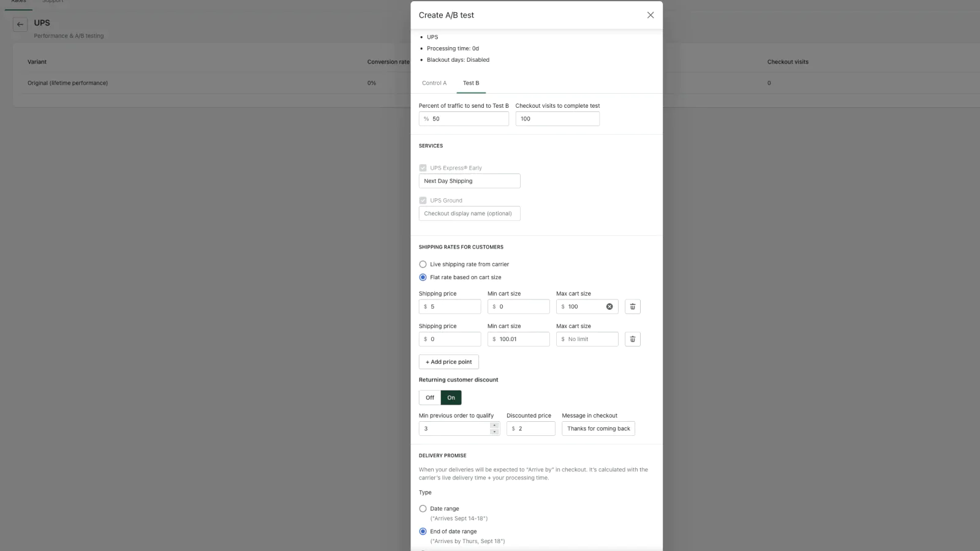Toggle UPS Express Early checkbox
The width and height of the screenshot is (980, 551).
[423, 168]
